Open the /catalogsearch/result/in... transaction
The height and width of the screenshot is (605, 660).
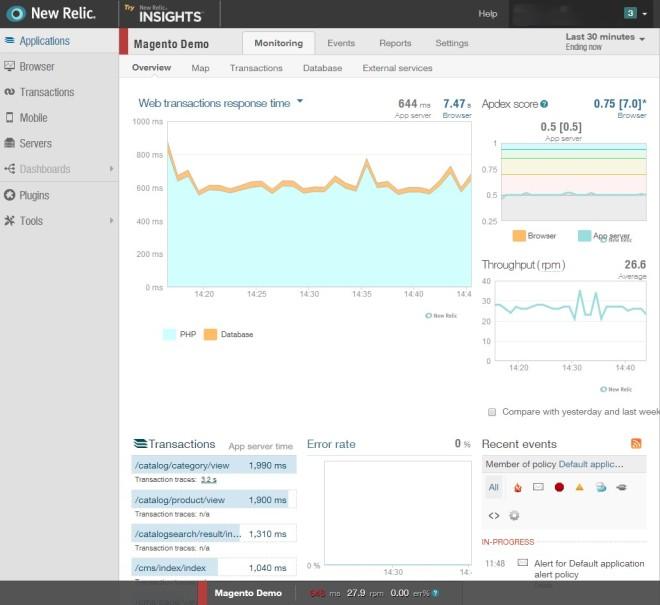[214, 533]
